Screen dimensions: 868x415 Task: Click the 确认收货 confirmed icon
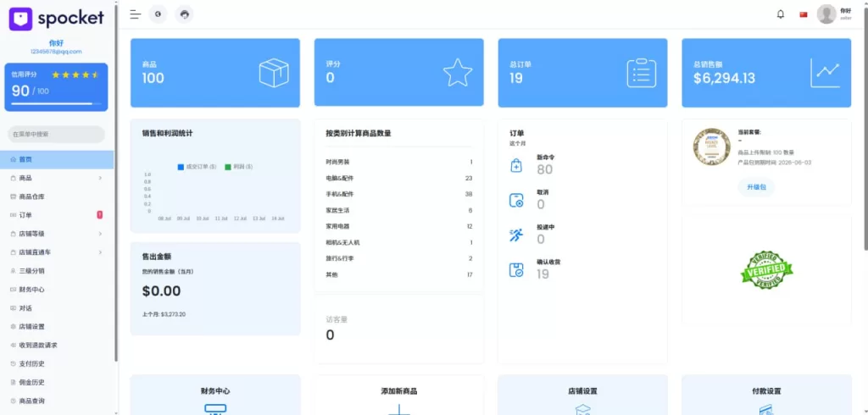pyautogui.click(x=516, y=270)
